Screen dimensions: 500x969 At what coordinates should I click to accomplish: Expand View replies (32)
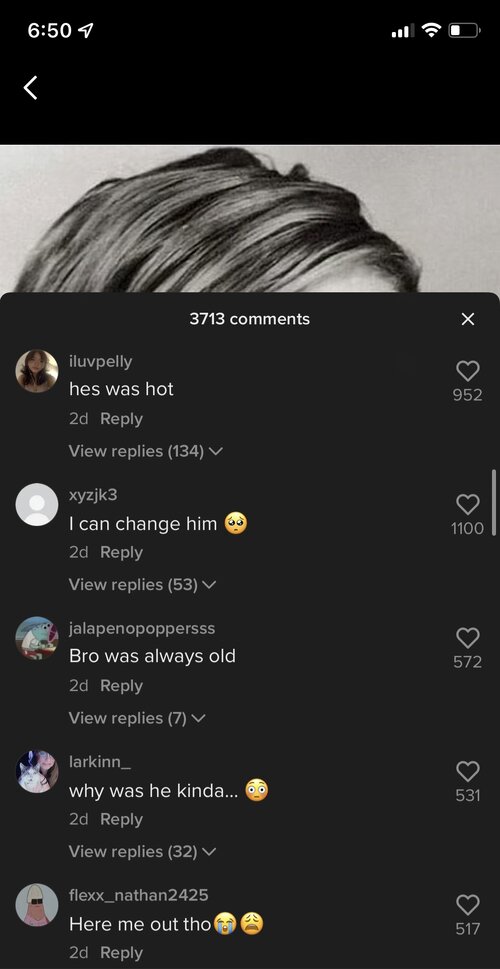(142, 852)
